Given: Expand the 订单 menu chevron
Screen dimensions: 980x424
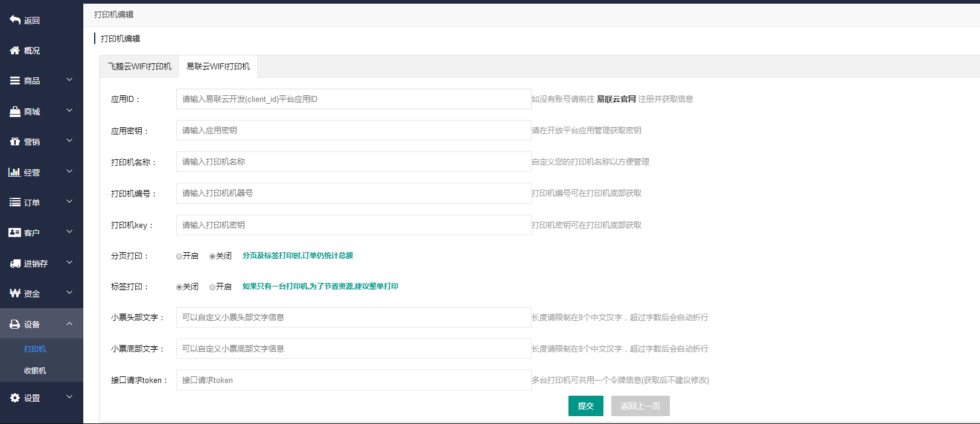Looking at the screenshot, I should (x=69, y=201).
